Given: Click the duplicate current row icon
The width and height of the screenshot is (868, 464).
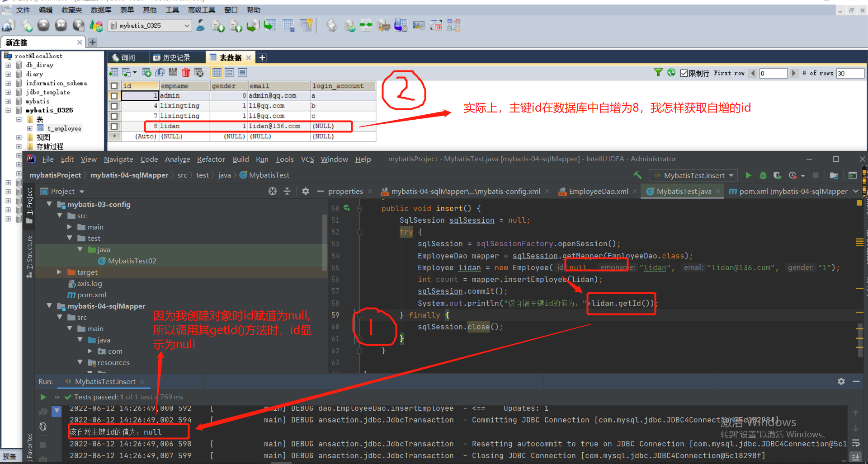Looking at the screenshot, I should (x=160, y=72).
